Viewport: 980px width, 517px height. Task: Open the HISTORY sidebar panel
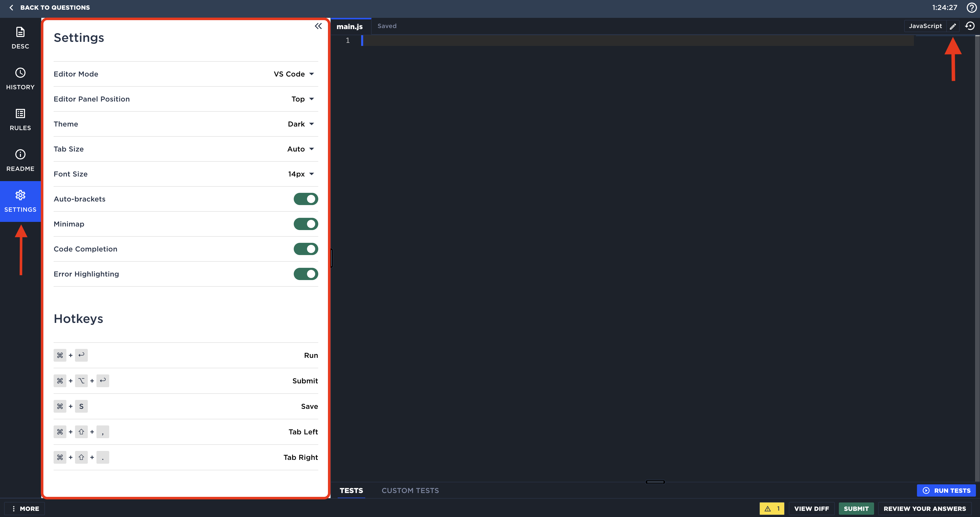point(20,79)
